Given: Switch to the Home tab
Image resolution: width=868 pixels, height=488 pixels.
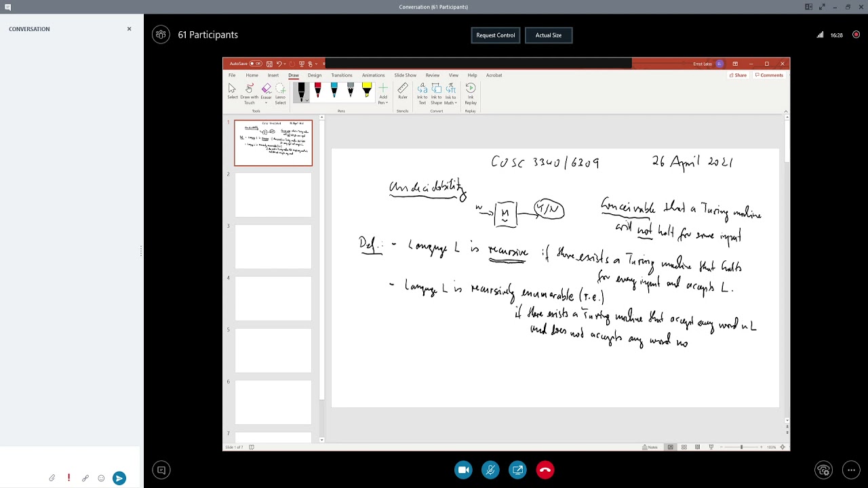Looking at the screenshot, I should click(252, 75).
